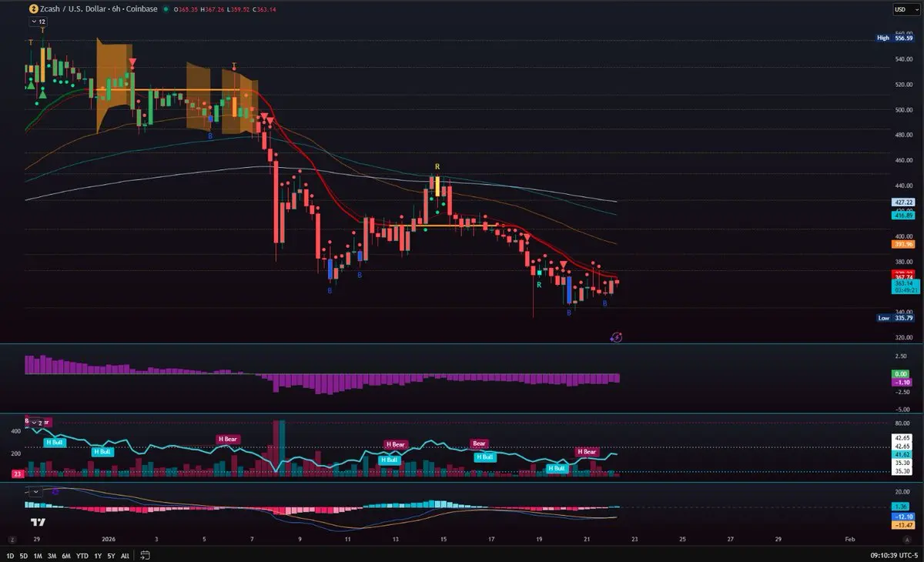Click the blue -12.10 MACD tag
The image size is (924, 562).
[x=902, y=516]
